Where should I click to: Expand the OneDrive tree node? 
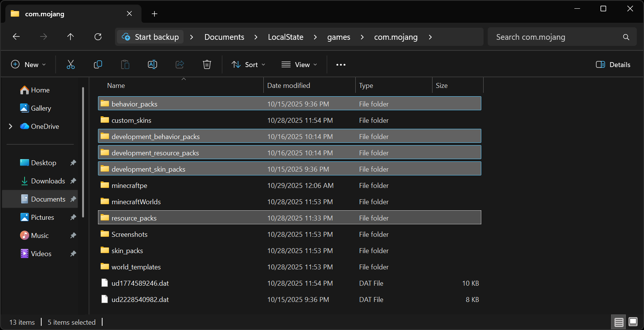coord(11,126)
